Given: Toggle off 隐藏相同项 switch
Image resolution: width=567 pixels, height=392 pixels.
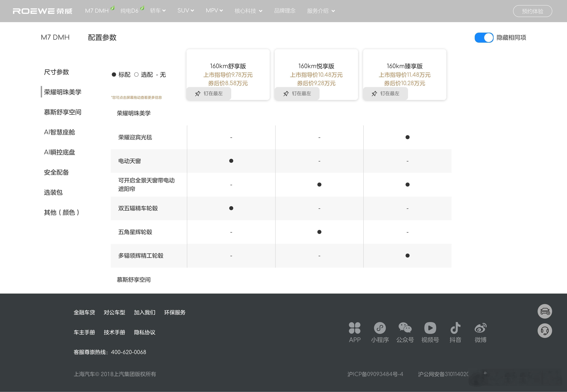Looking at the screenshot, I should point(484,38).
